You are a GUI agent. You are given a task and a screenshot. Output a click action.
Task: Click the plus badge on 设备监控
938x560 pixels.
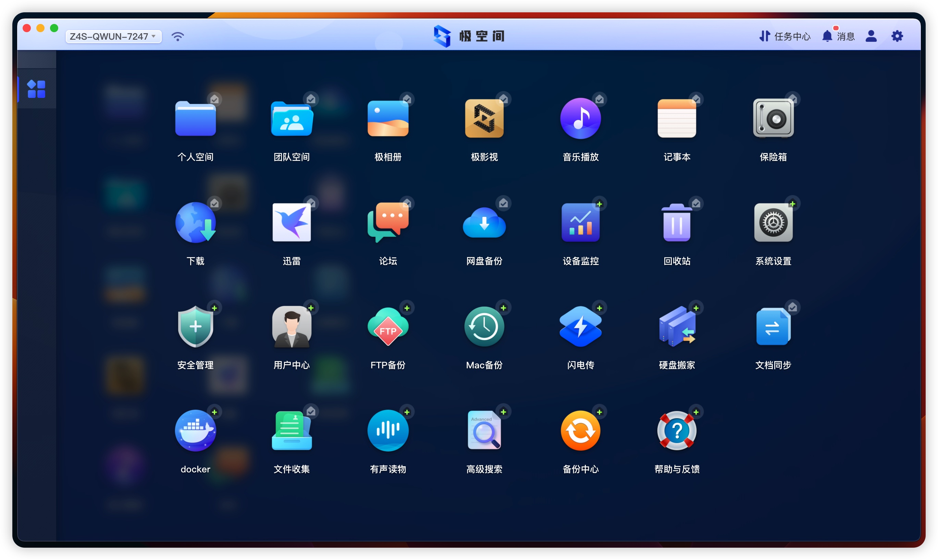pos(599,204)
